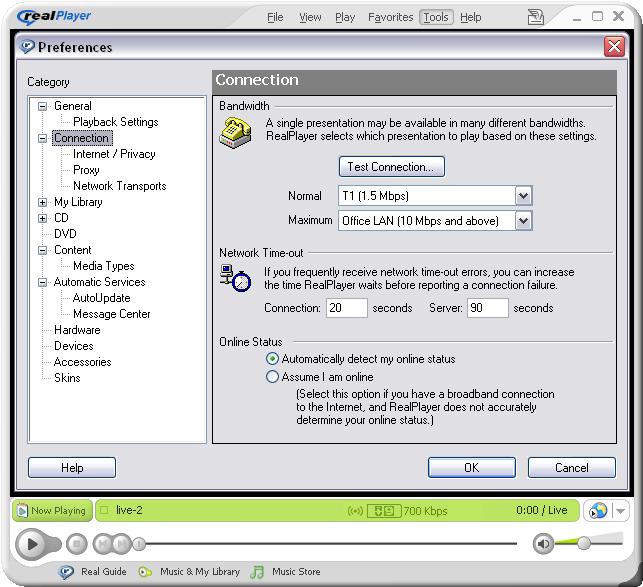Select Network Transports category
The width and height of the screenshot is (643, 587).
119,186
